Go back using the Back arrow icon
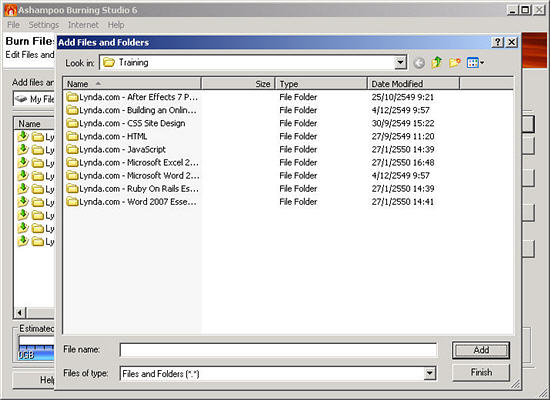The width and height of the screenshot is (550, 400). click(419, 63)
